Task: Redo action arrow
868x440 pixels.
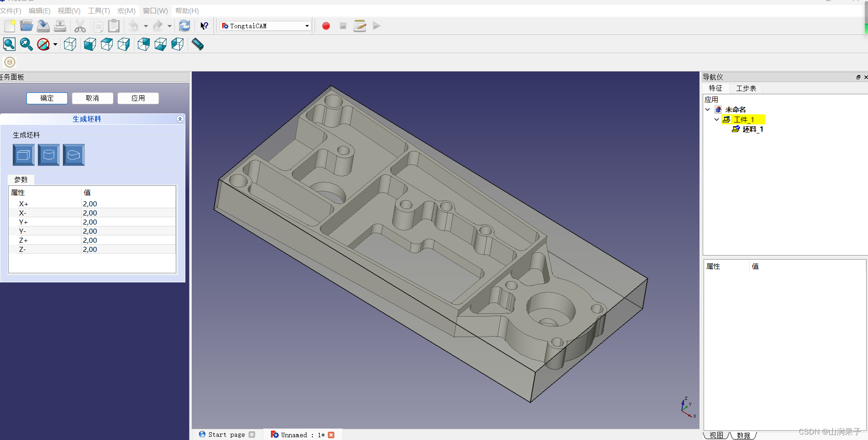Action: 158,26
